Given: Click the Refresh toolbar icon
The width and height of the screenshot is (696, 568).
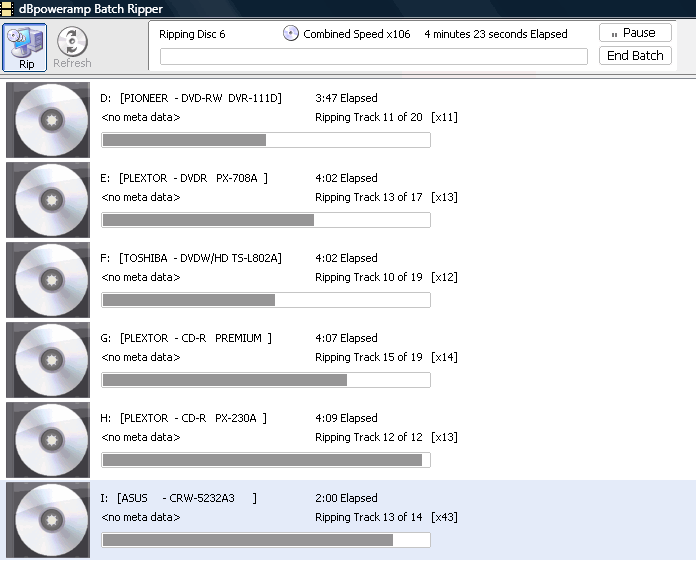Looking at the screenshot, I should click(x=72, y=47).
